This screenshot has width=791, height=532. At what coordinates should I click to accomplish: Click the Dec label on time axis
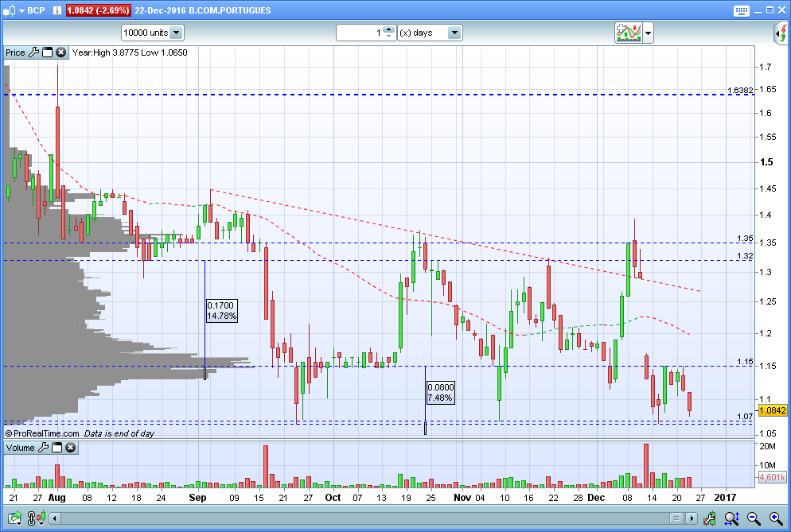596,498
